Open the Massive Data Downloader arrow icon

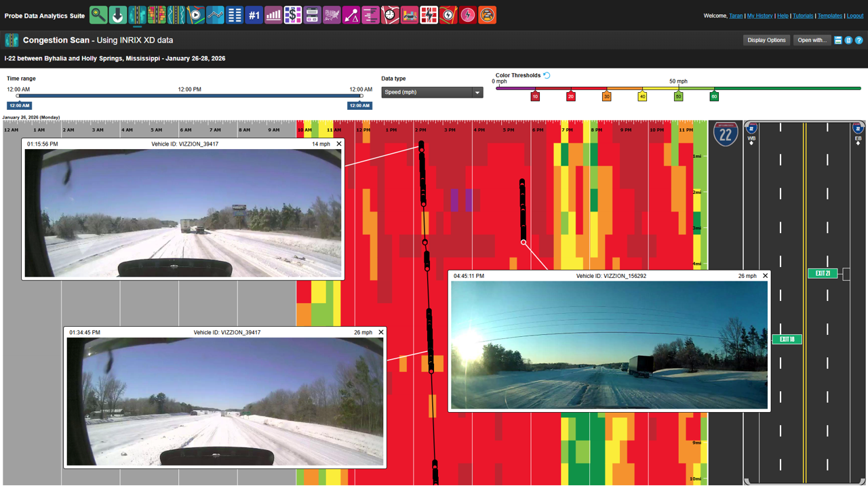click(118, 15)
